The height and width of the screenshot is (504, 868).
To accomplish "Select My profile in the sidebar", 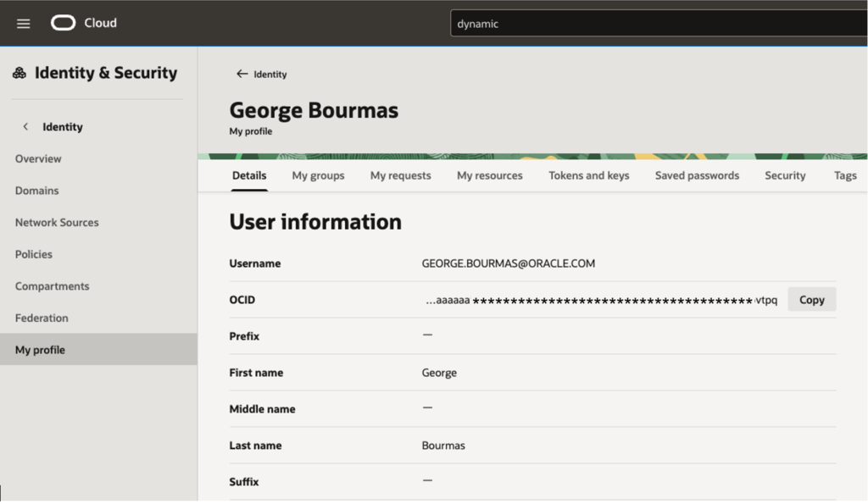I will pos(98,350).
